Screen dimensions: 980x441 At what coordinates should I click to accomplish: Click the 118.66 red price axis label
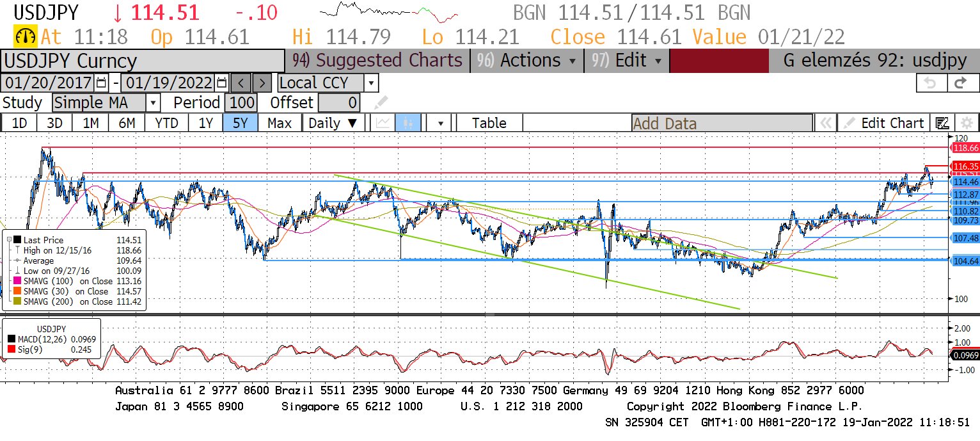[966, 148]
